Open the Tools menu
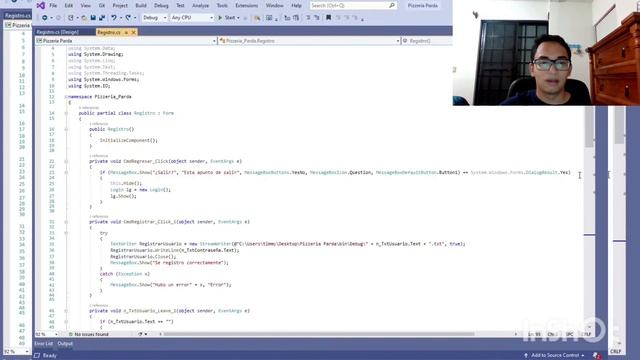 tap(222, 5)
